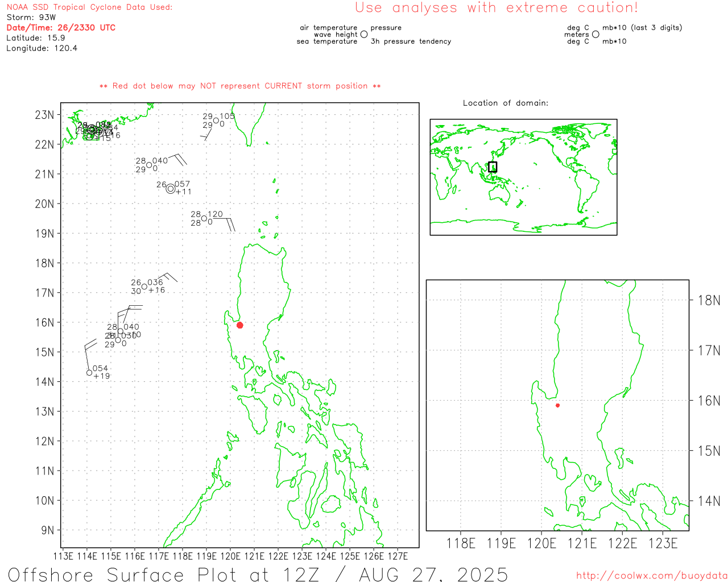Click the 123E label on the inset map
Viewport: 728px width, 582px height.
click(x=663, y=543)
